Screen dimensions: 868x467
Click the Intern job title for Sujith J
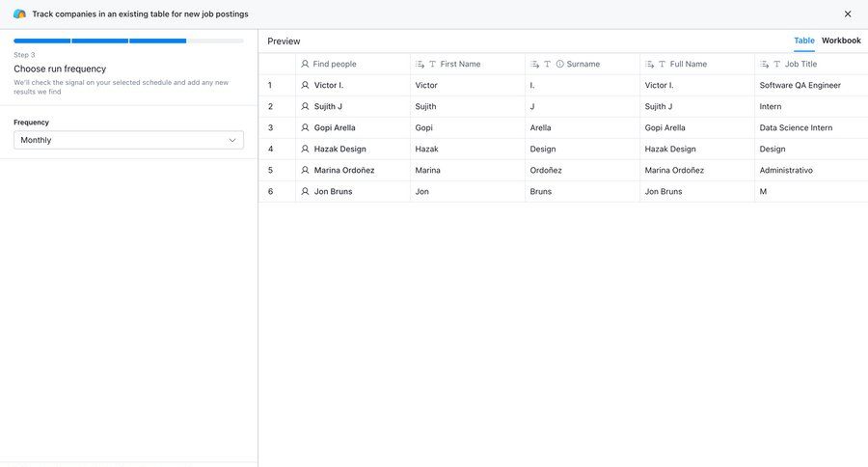tap(811, 106)
